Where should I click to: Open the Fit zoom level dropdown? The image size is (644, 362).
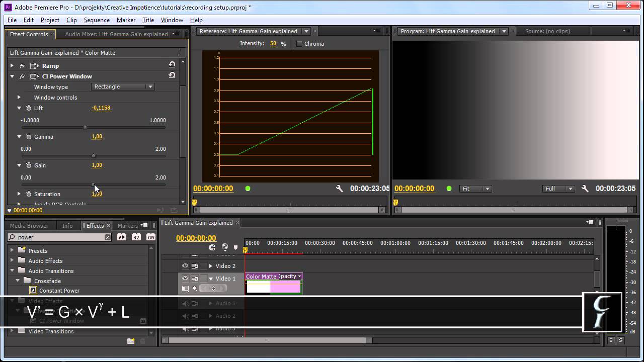[475, 189]
